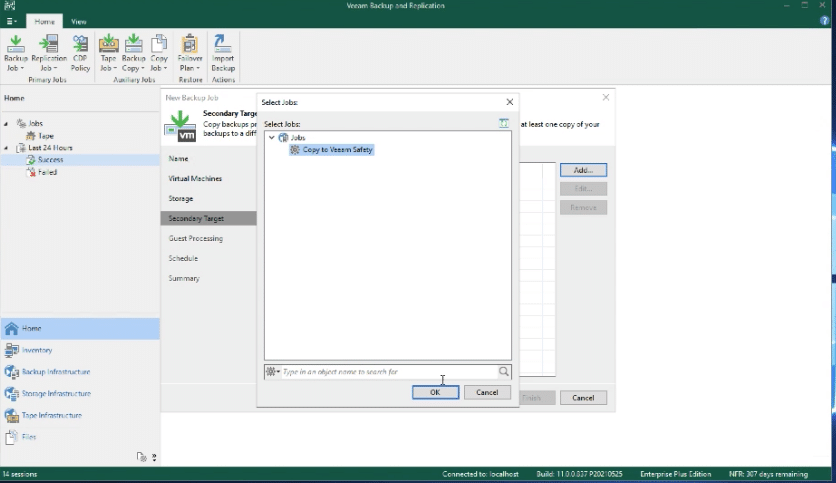Go to the Schedule wizard step
Screen dimensions: 836x483
183,258
